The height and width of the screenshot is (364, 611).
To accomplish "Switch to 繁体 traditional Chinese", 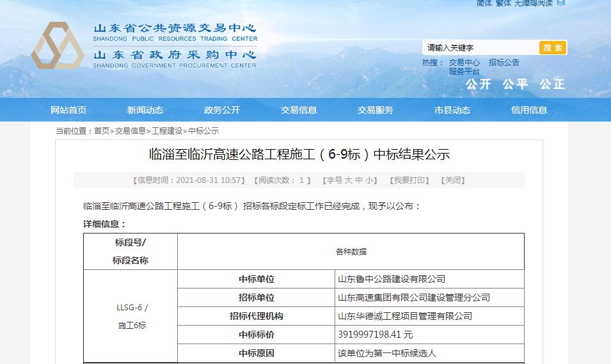I will [503, 3].
